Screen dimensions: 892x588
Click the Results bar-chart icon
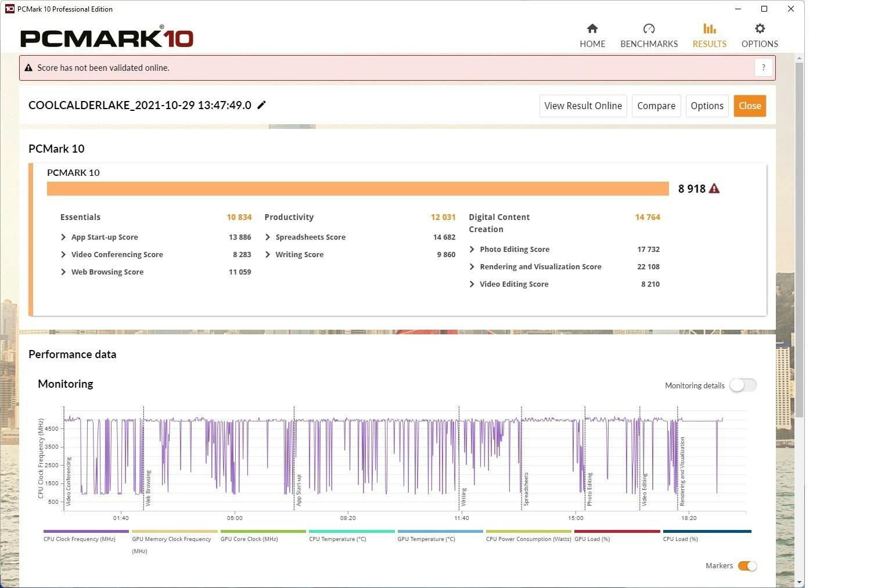click(x=709, y=29)
